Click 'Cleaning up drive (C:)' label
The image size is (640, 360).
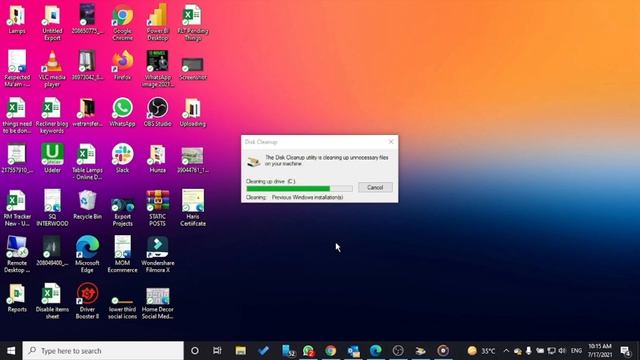click(270, 181)
